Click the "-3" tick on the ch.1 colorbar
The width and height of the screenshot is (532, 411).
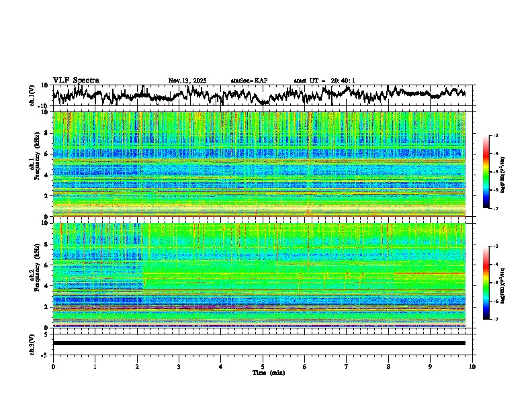tap(496, 136)
